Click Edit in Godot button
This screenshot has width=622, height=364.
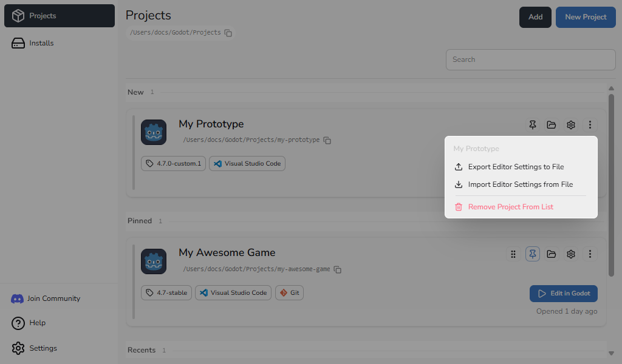pyautogui.click(x=563, y=294)
